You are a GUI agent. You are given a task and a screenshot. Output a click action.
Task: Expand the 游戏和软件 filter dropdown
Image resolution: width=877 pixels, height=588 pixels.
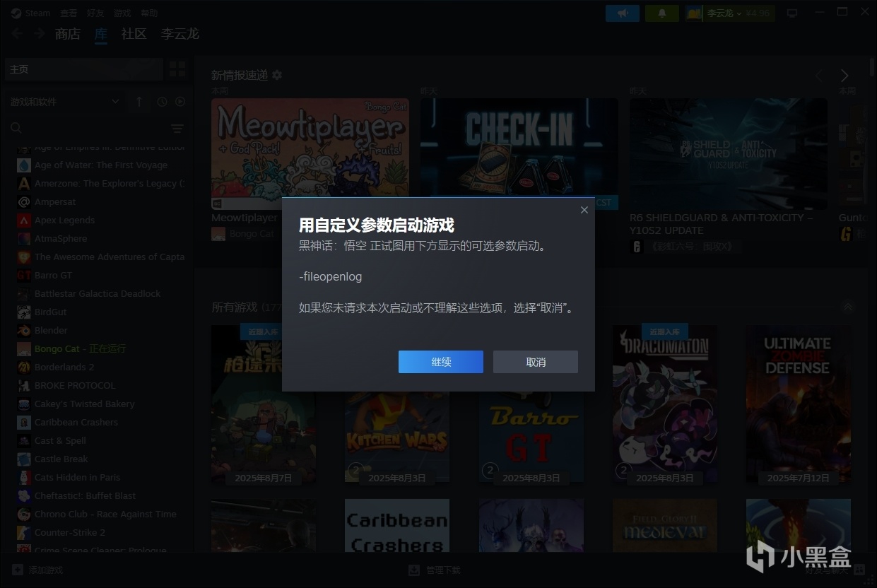64,102
